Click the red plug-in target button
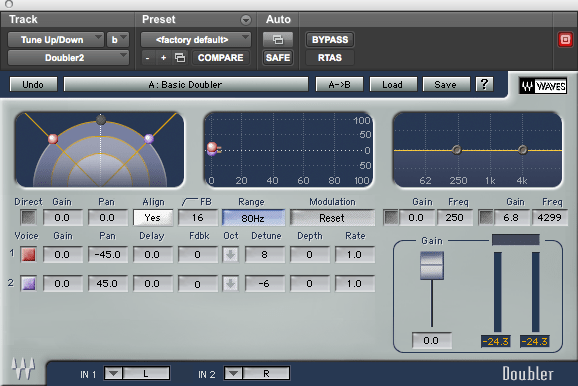This screenshot has height=386, width=578. click(565, 39)
